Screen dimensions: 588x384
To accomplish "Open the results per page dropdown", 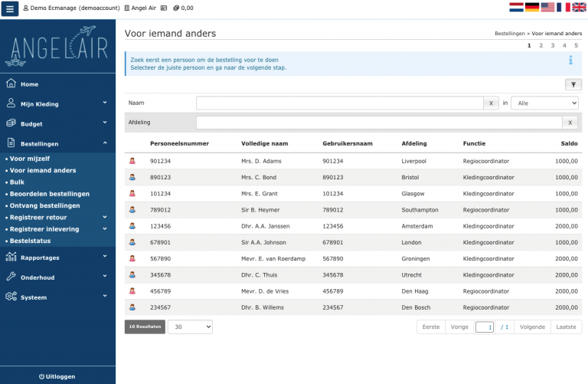I will 190,327.
